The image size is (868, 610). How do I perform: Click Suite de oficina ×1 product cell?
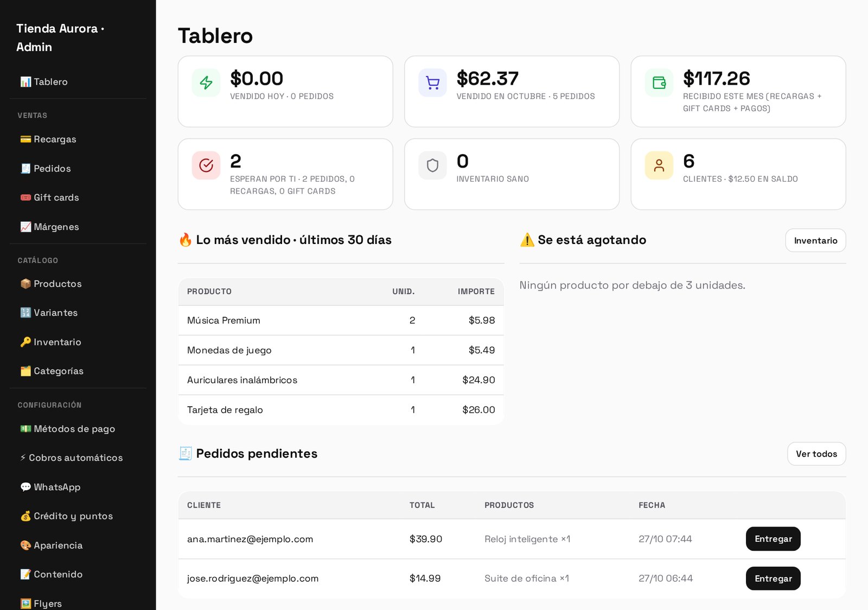527,579
